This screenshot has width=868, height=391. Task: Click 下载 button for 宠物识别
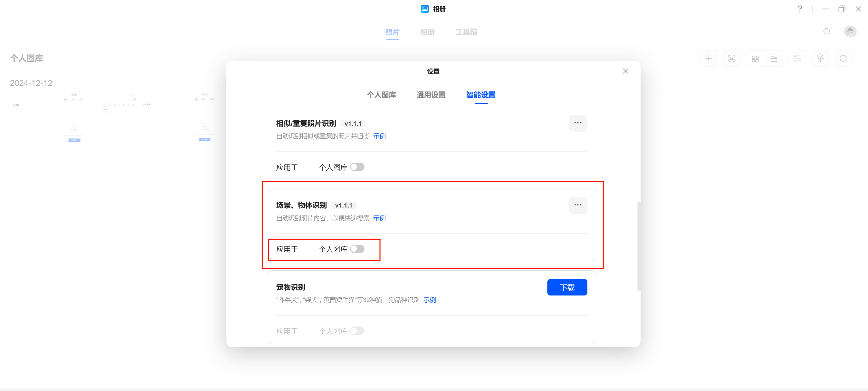[567, 287]
